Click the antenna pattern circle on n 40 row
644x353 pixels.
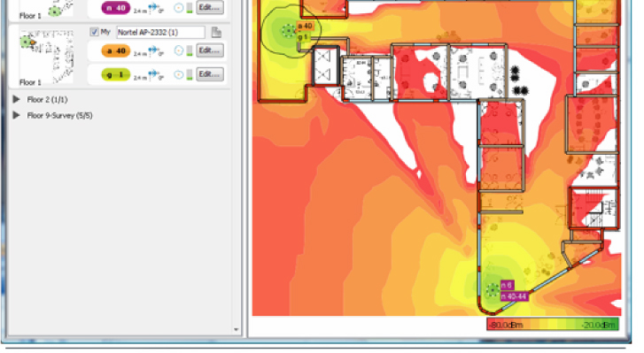click(179, 8)
